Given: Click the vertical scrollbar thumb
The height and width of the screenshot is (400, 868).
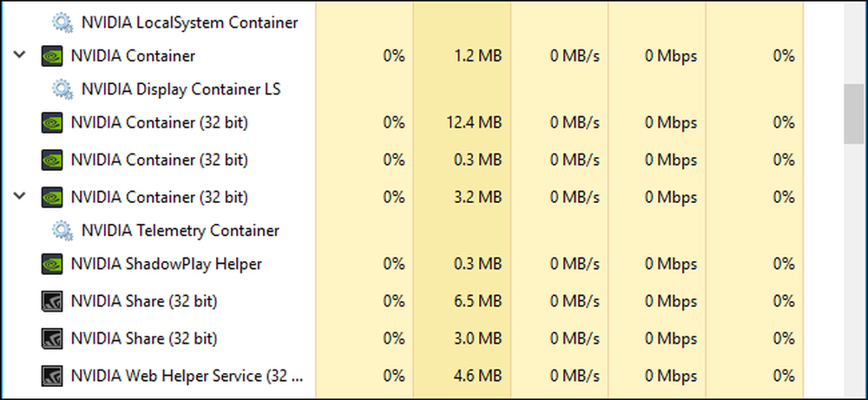Looking at the screenshot, I should (855, 114).
